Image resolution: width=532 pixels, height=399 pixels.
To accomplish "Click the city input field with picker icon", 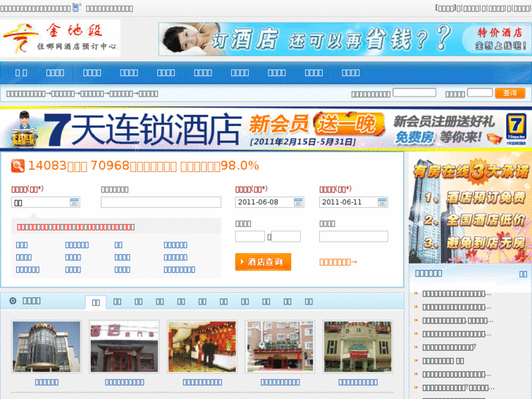I will click(45, 202).
